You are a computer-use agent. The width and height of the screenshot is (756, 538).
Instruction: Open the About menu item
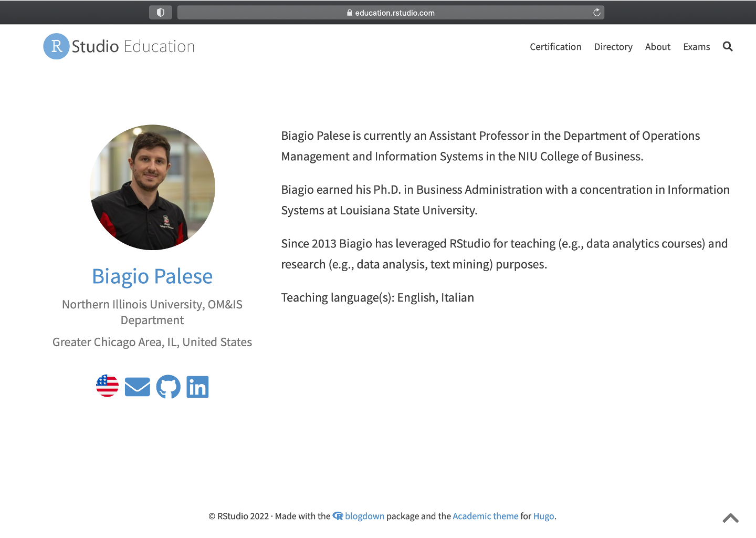tap(657, 47)
